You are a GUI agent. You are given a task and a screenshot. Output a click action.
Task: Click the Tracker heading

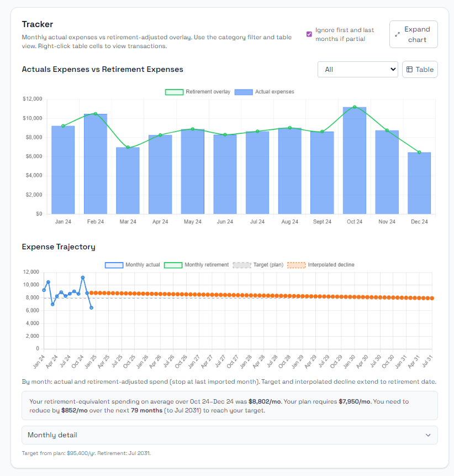(x=38, y=24)
